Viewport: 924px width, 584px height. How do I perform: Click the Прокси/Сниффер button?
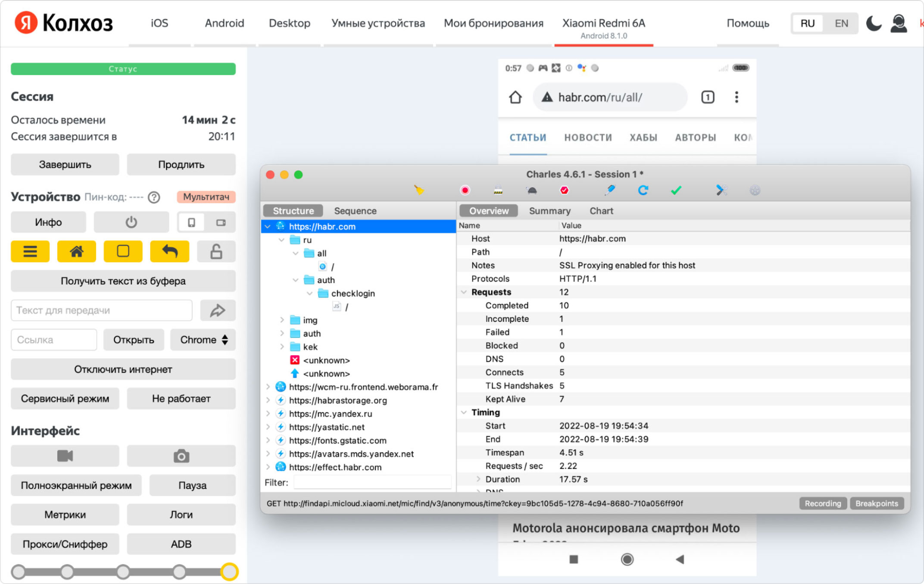pos(65,544)
